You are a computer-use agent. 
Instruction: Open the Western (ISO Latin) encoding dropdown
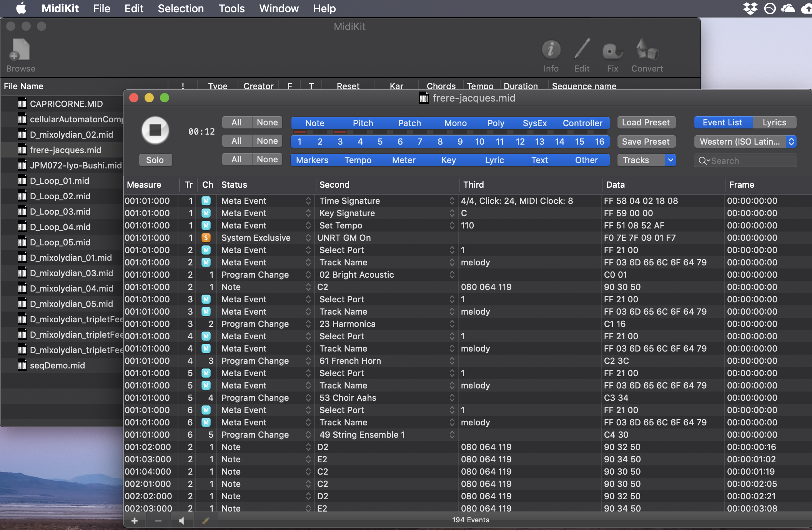(x=745, y=142)
